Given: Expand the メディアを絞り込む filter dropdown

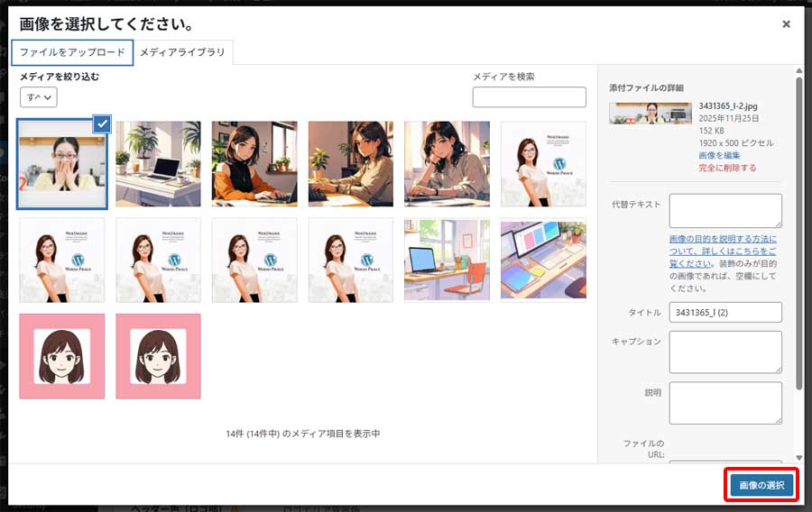Looking at the screenshot, I should coord(39,96).
